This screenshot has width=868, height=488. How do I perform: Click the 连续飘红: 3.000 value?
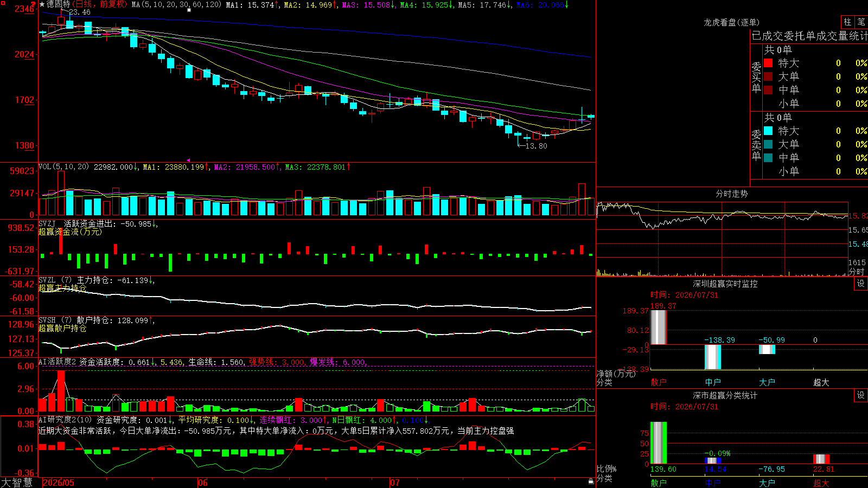[293, 420]
